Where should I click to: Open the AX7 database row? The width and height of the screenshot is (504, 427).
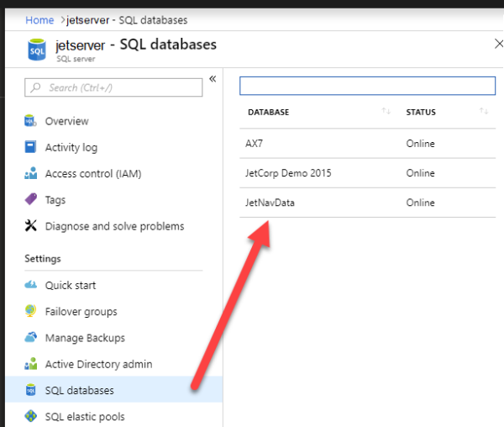tap(367, 144)
